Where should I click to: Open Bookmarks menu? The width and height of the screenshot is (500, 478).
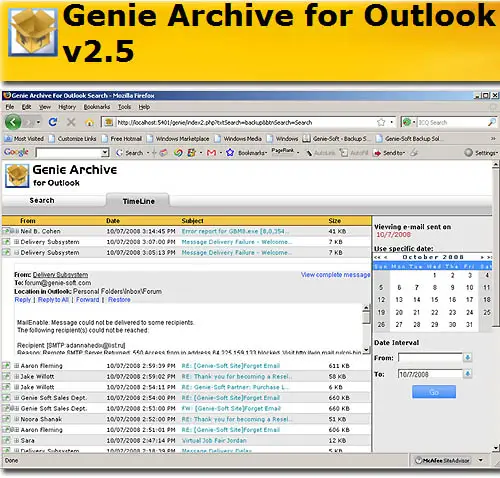(97, 107)
